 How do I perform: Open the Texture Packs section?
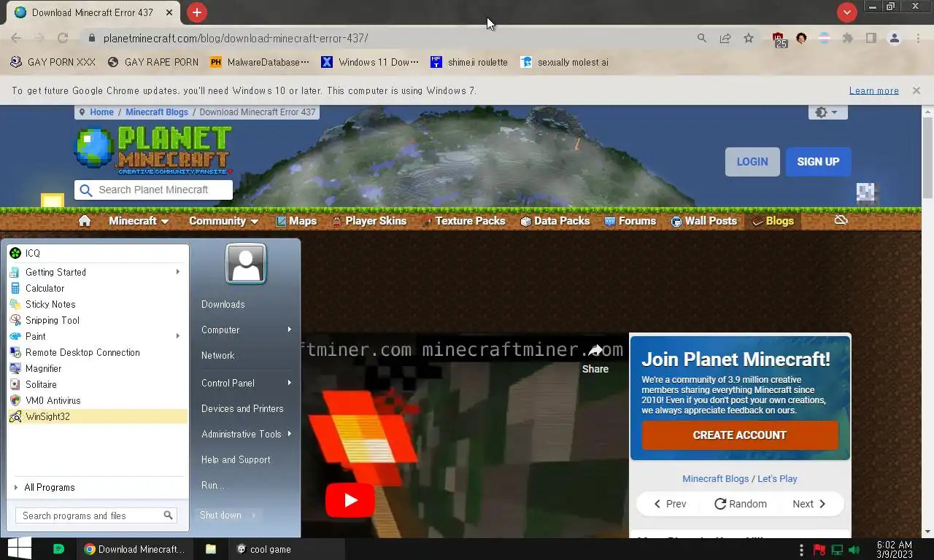463,221
